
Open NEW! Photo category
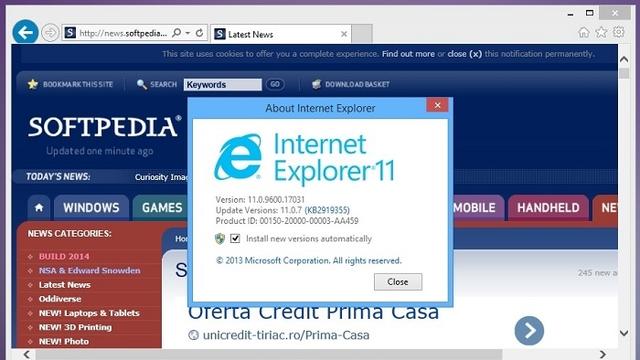(x=64, y=341)
